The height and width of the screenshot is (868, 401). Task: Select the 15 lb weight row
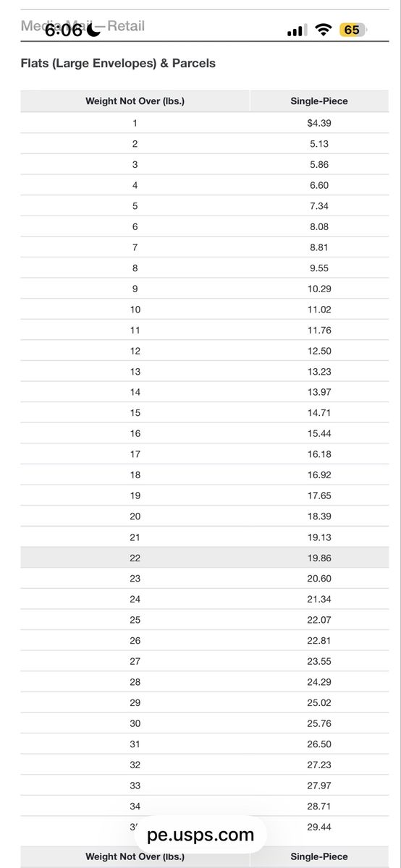tap(204, 413)
